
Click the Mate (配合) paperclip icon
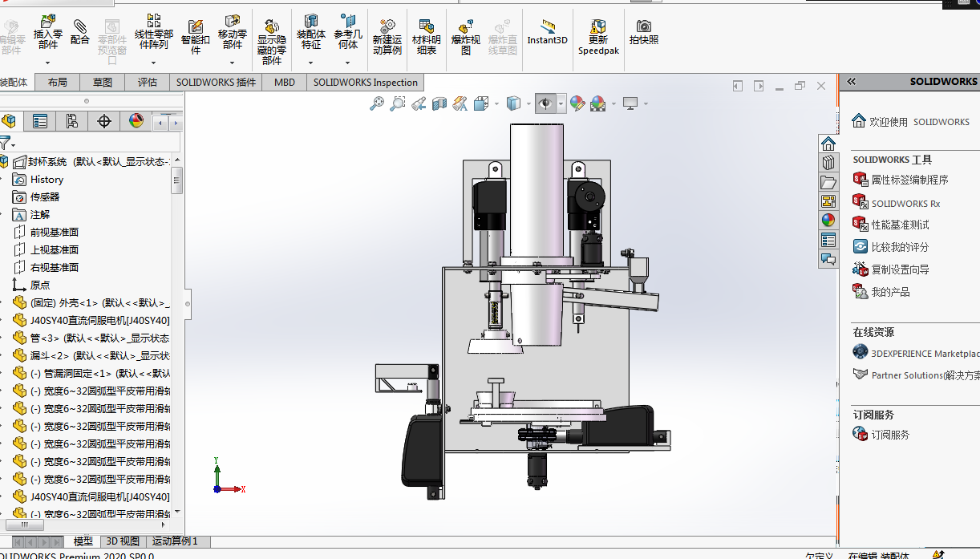(80, 26)
